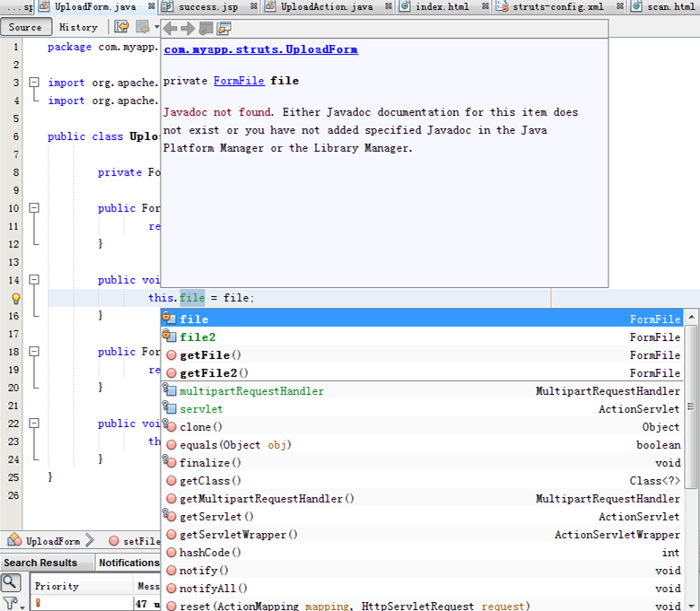Collapse the import block at line 3
The image size is (700, 611).
click(x=34, y=83)
